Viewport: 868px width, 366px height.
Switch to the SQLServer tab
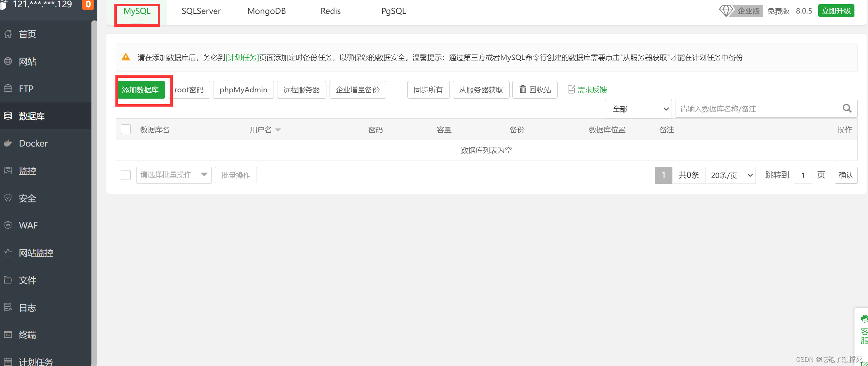[x=201, y=11]
